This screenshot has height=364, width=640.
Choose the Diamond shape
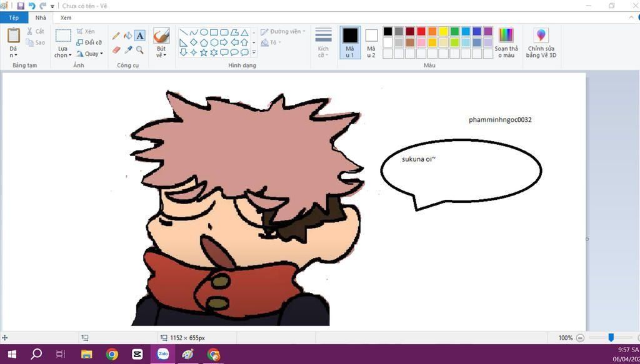pyautogui.click(x=194, y=42)
